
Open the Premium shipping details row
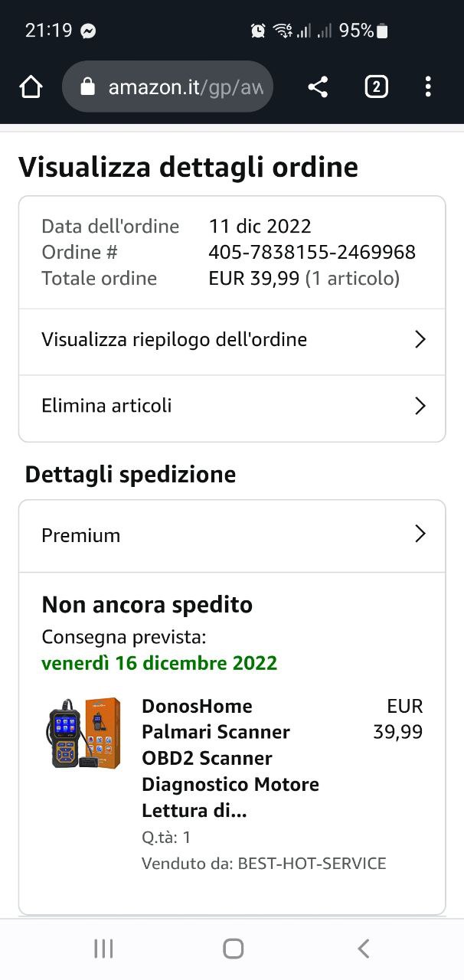(x=232, y=536)
